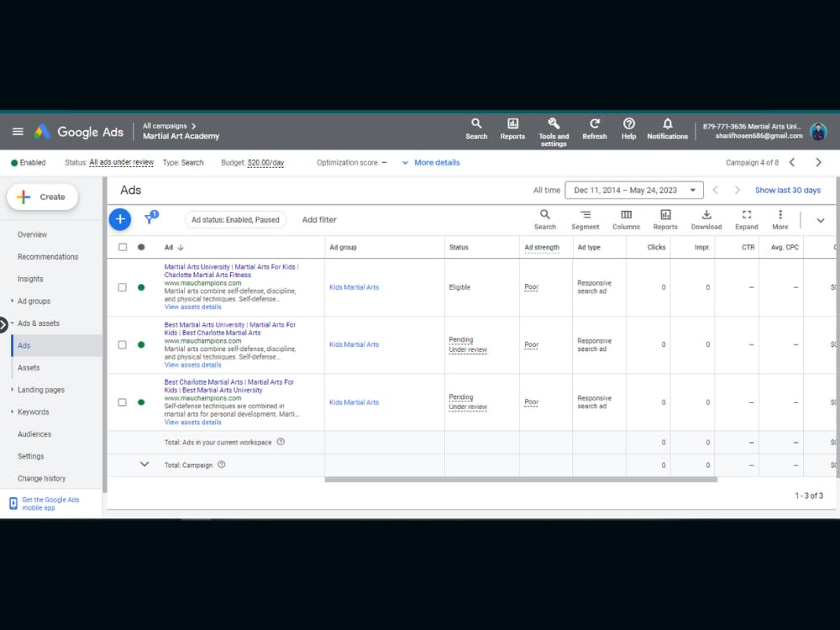This screenshot has width=840, height=630.
Task: Open Search in the top header
Action: 476,129
